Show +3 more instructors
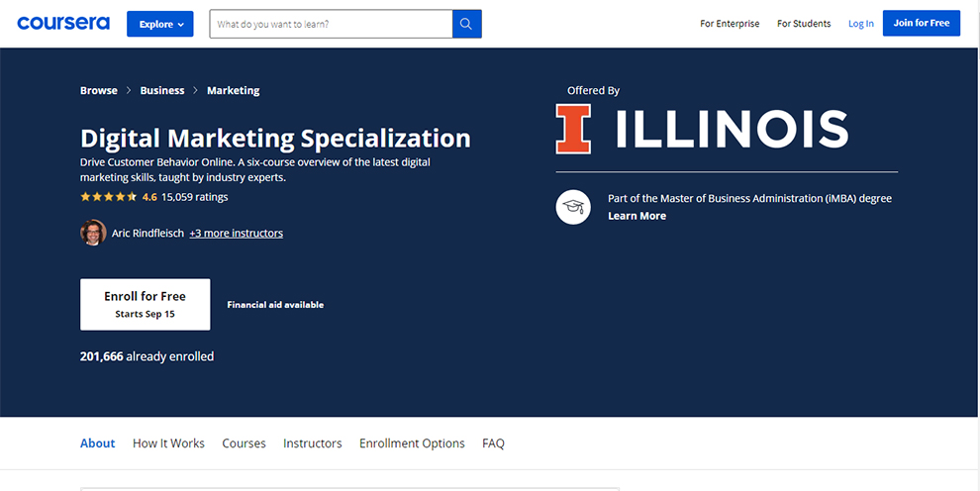This screenshot has width=980, height=491. 237,233
